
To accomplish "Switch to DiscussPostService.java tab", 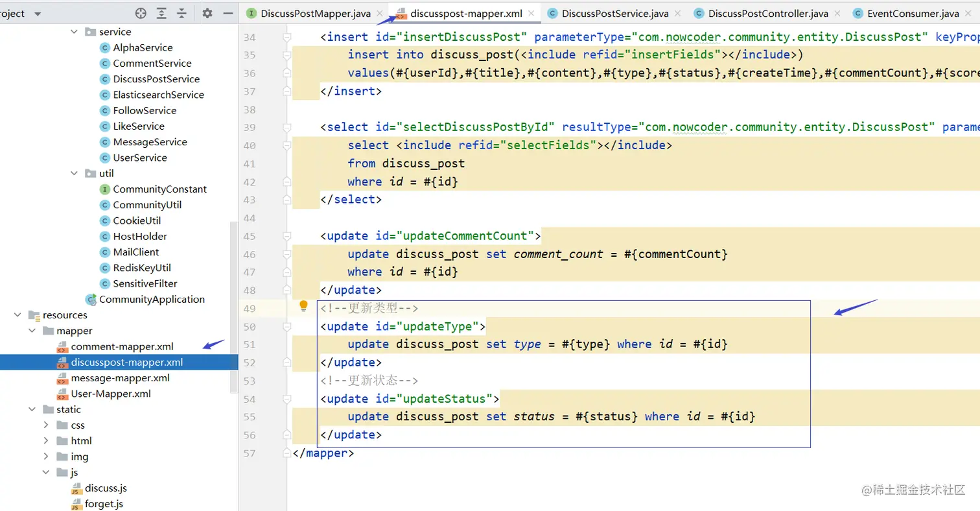I will pyautogui.click(x=614, y=14).
